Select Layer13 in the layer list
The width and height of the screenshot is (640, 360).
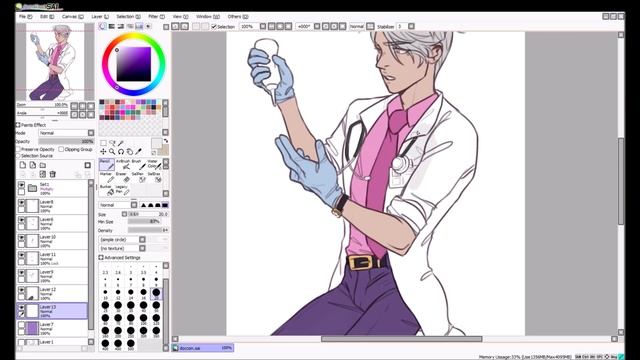click(52, 311)
